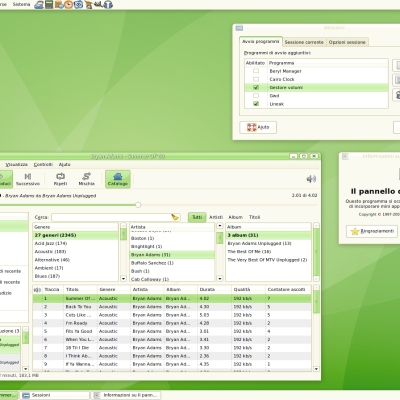This screenshot has height=400, width=400.
Task: Select Acid Jazz (174) genre
Action: click(76, 243)
